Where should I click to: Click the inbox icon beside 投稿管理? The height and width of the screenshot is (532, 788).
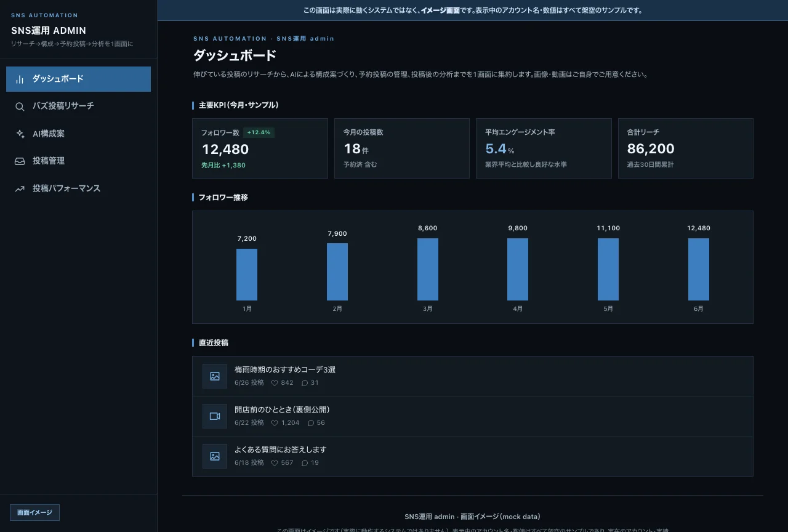[20, 161]
